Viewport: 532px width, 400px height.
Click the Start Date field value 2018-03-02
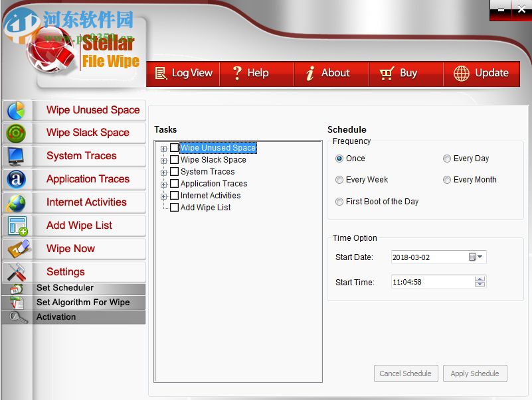point(411,257)
